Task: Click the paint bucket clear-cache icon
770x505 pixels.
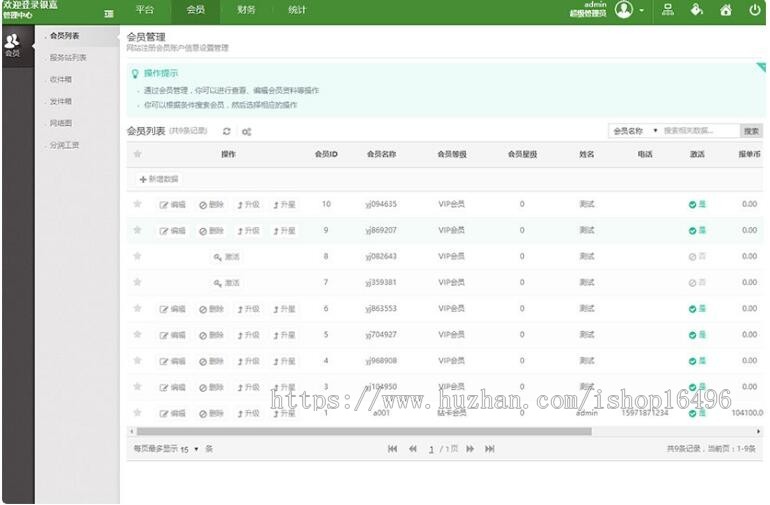Action: coord(696,9)
